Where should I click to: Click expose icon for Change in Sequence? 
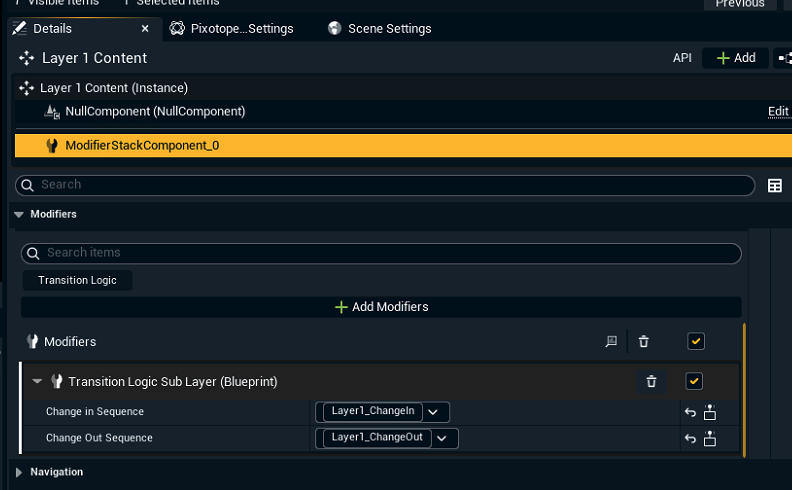710,412
